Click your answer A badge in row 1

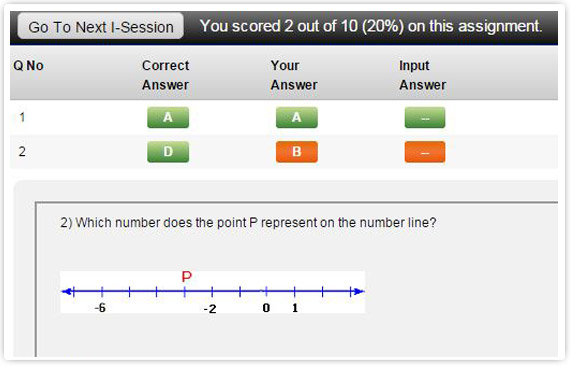coord(296,117)
